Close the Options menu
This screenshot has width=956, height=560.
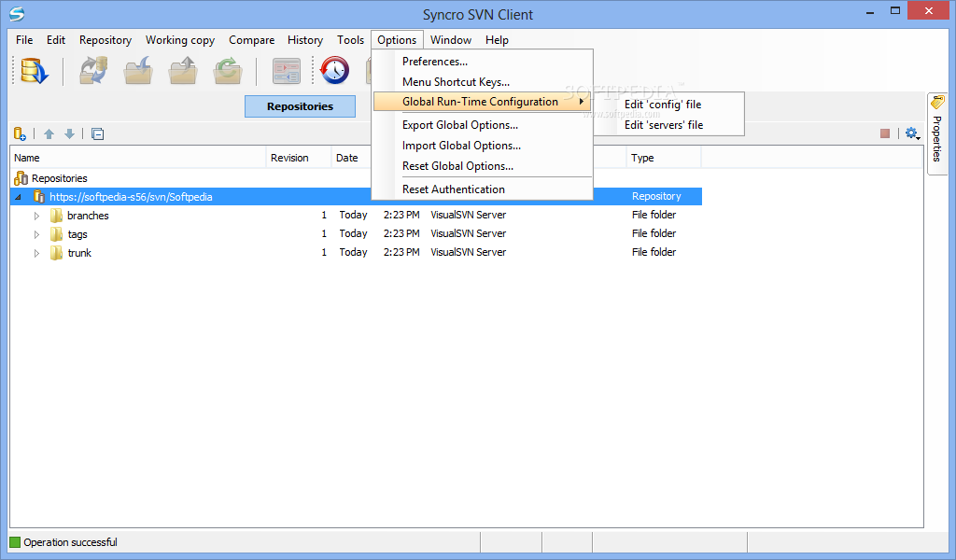click(397, 39)
